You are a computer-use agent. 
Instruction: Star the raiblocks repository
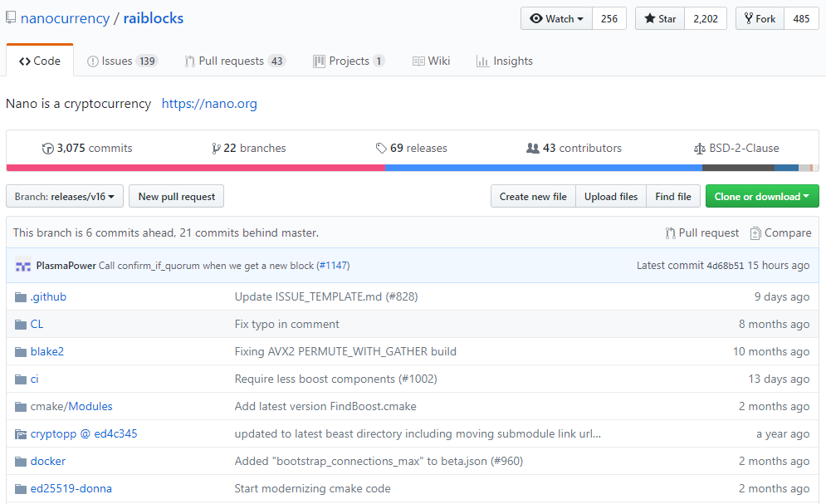[659, 18]
